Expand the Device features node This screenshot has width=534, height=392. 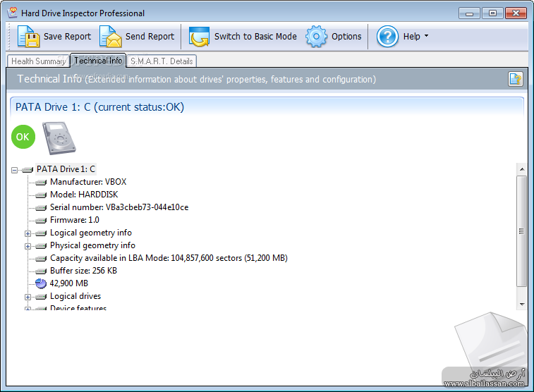pos(28,309)
